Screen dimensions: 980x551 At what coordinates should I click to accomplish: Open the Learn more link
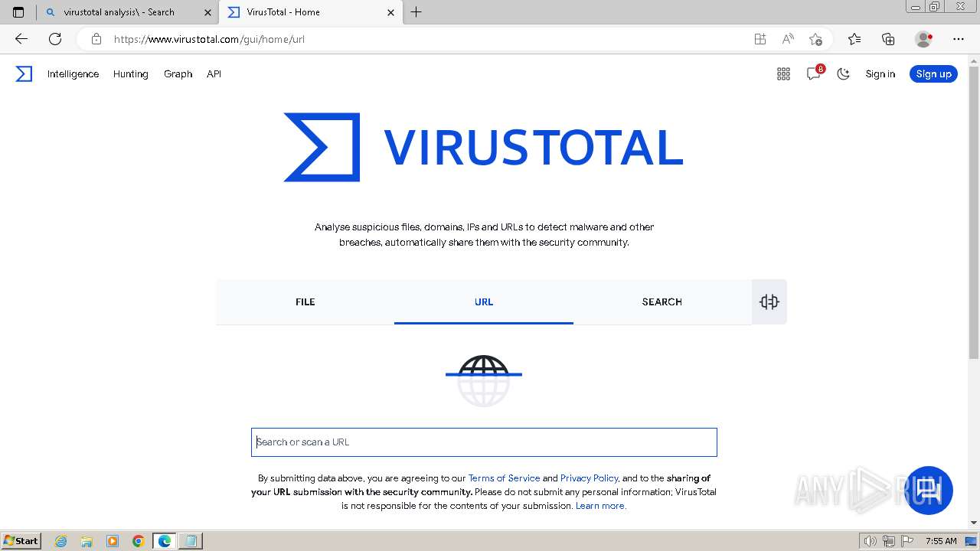pyautogui.click(x=601, y=505)
